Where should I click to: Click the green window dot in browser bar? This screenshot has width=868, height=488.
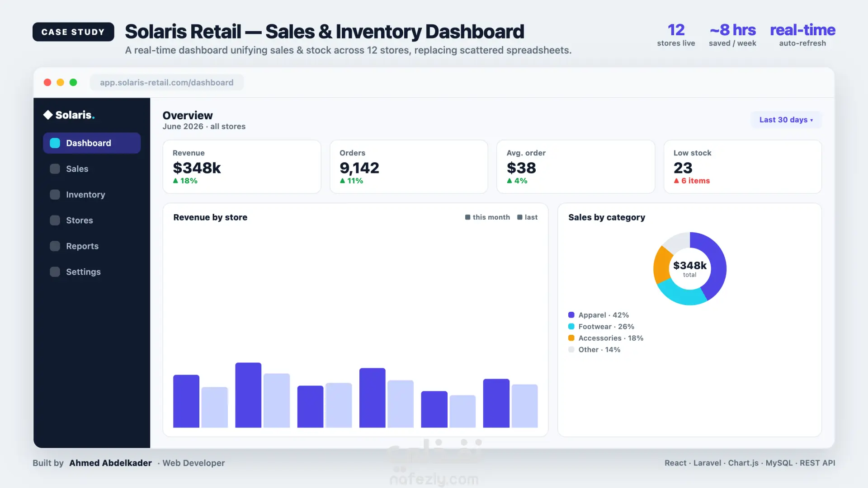(x=73, y=82)
